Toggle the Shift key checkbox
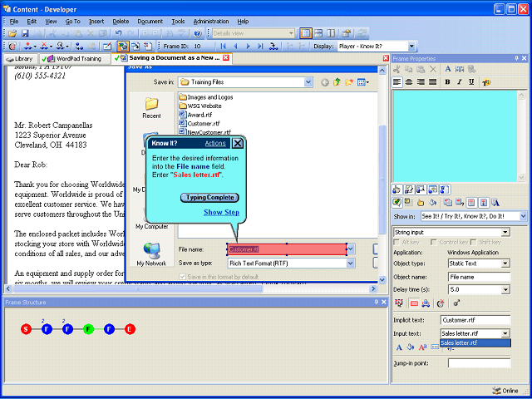Viewport: 532px width, 399px height. coord(473,242)
